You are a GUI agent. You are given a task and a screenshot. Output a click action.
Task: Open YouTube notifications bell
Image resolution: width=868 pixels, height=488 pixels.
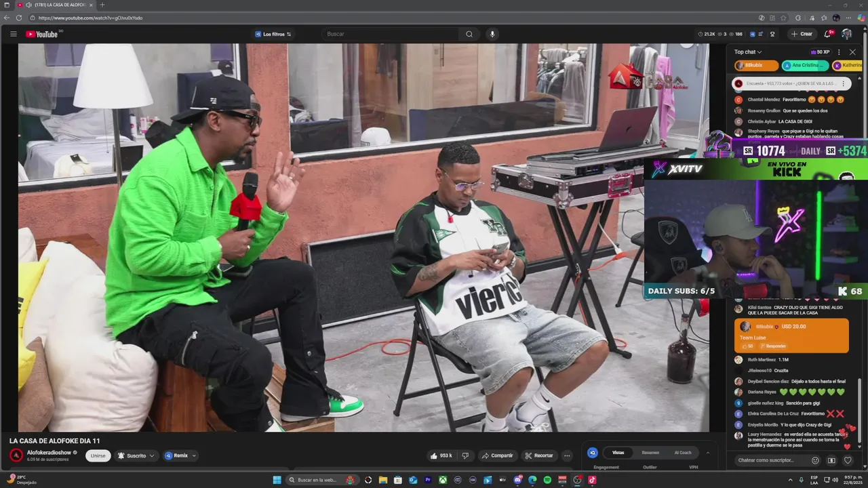coord(827,34)
